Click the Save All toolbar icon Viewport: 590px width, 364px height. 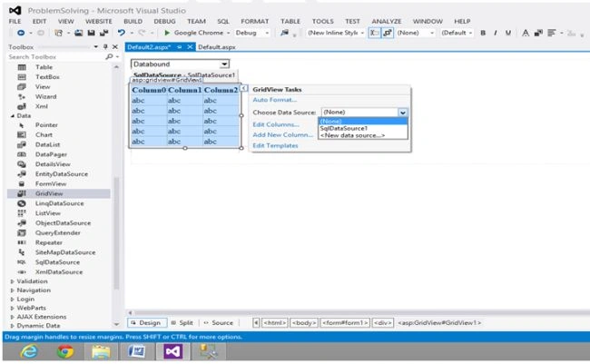pos(103,33)
